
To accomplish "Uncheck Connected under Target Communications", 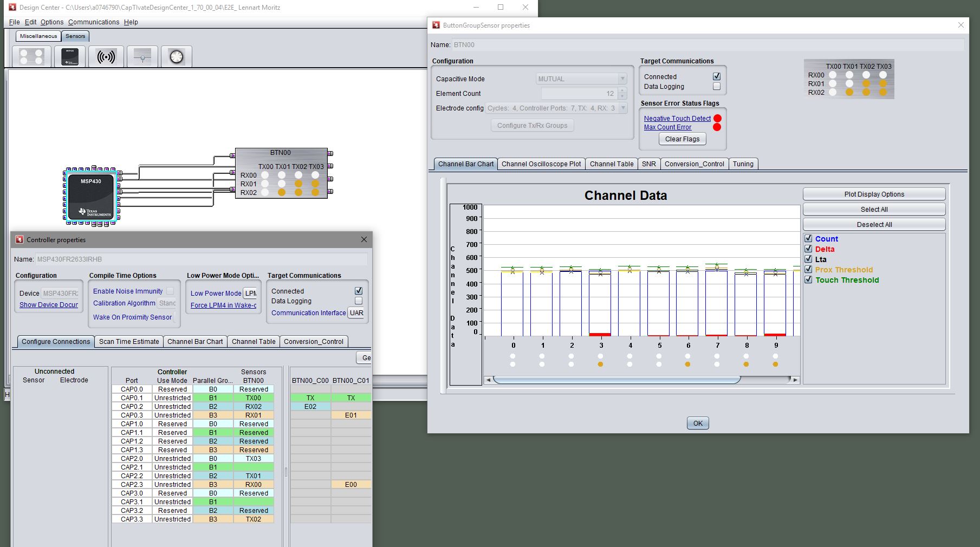I will click(x=716, y=76).
